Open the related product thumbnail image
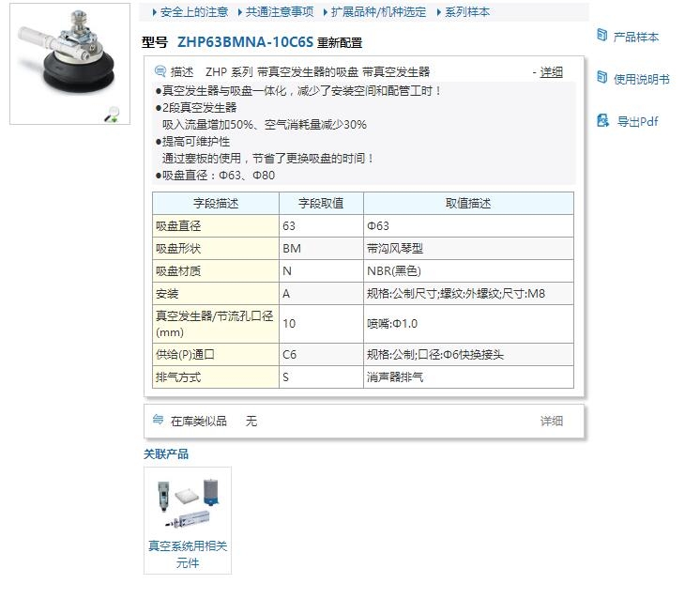The width and height of the screenshot is (700, 599). pyautogui.click(x=188, y=503)
